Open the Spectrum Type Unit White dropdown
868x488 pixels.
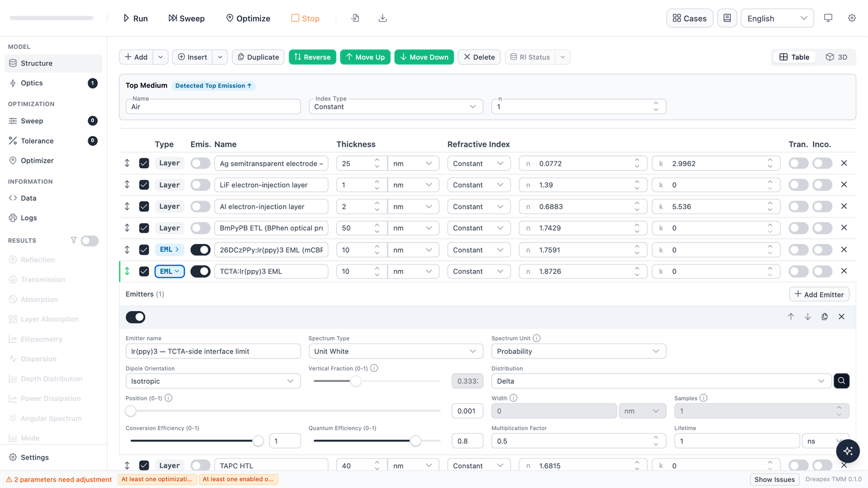coord(396,351)
